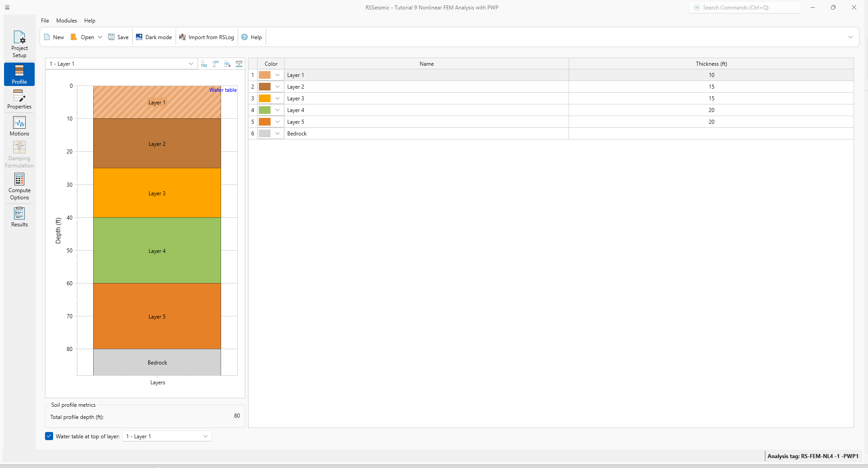Click Layer 5 block in profile chart
This screenshot has width=868, height=468.
(157, 316)
